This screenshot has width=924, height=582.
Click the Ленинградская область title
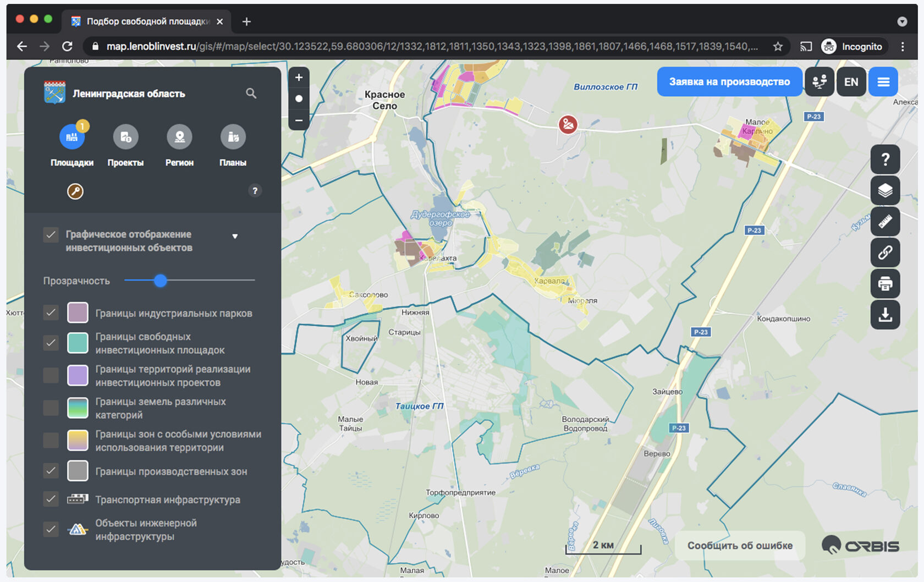(x=129, y=94)
